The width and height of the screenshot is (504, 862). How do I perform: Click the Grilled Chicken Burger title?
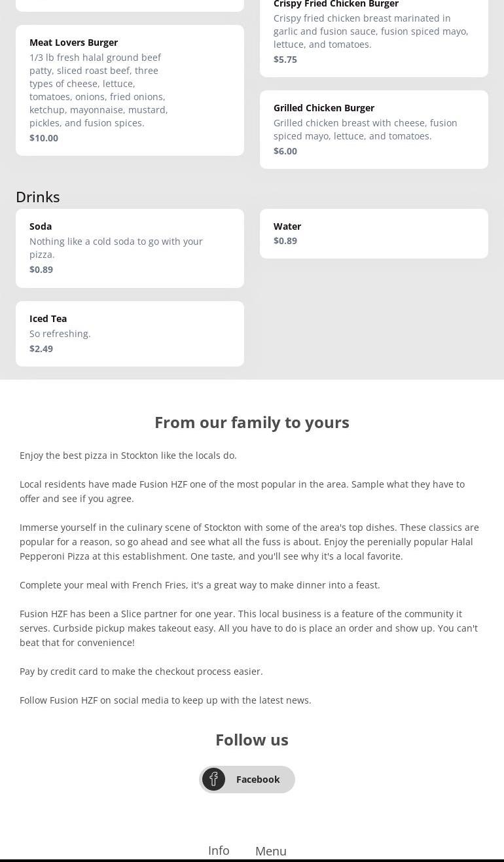(324, 108)
